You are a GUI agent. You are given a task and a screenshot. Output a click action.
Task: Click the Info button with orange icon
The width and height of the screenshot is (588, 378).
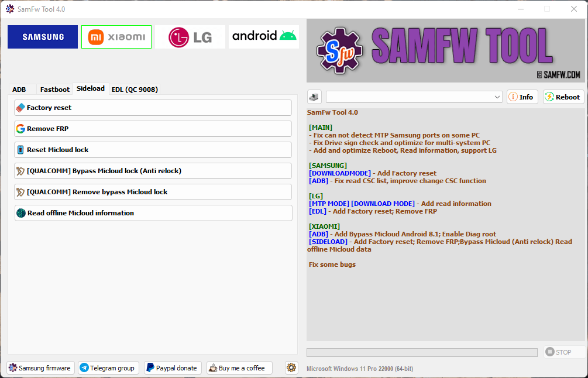pos(522,97)
